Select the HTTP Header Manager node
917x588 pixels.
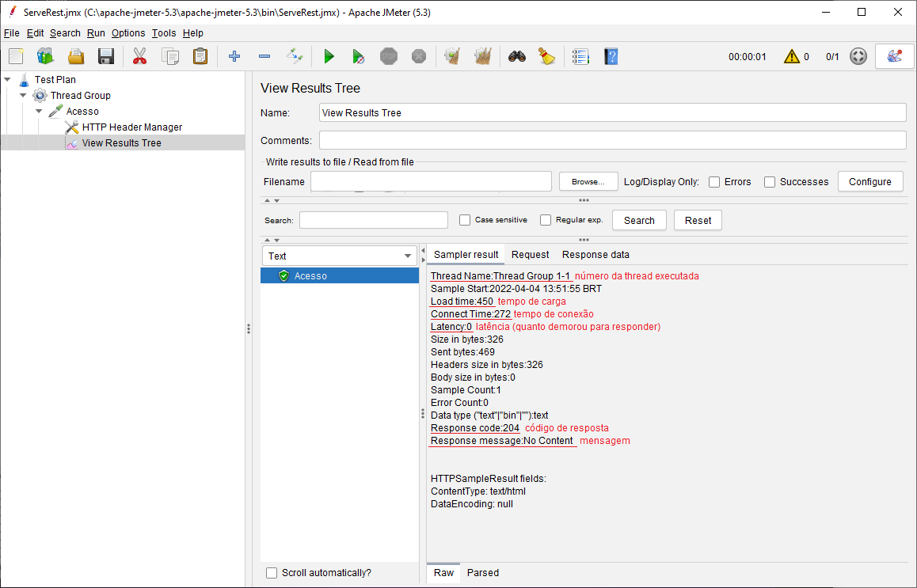point(131,127)
